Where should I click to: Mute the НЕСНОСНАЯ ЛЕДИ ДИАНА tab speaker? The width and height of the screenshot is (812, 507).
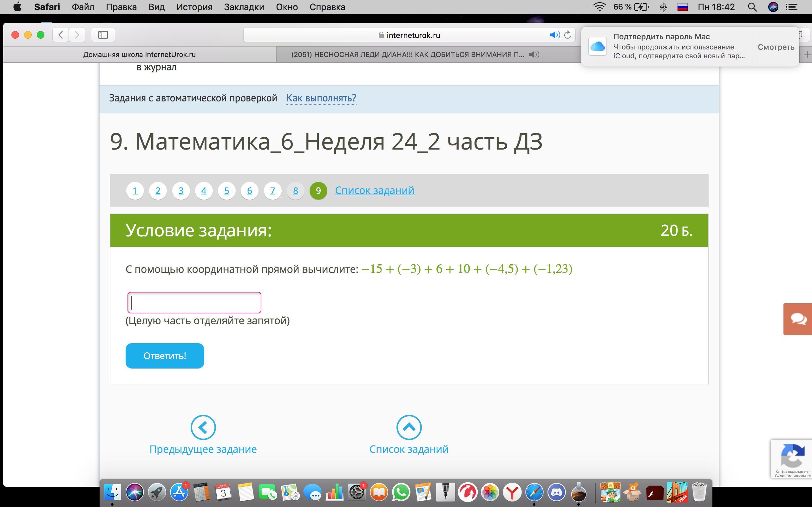pyautogui.click(x=534, y=55)
